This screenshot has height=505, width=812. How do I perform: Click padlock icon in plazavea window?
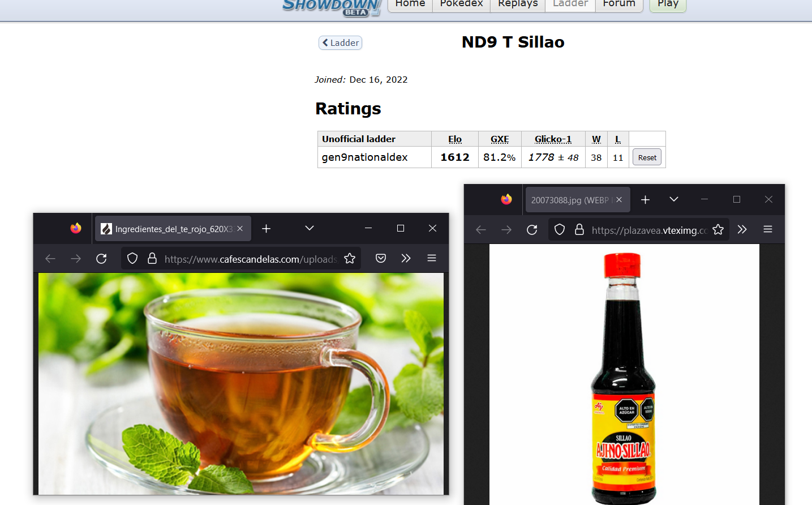(579, 230)
